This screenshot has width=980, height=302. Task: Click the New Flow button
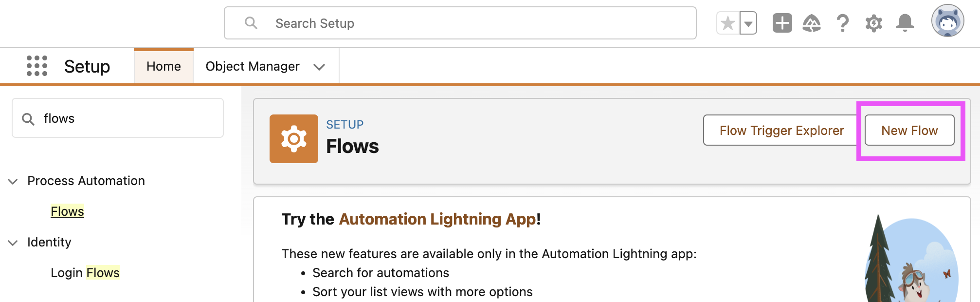(909, 131)
